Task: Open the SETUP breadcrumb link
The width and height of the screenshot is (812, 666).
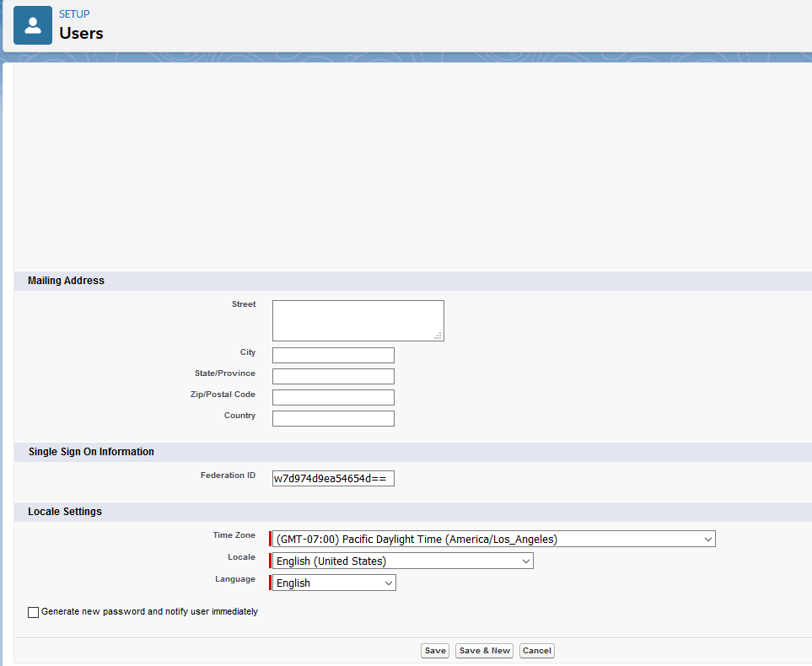Action: 74,14
